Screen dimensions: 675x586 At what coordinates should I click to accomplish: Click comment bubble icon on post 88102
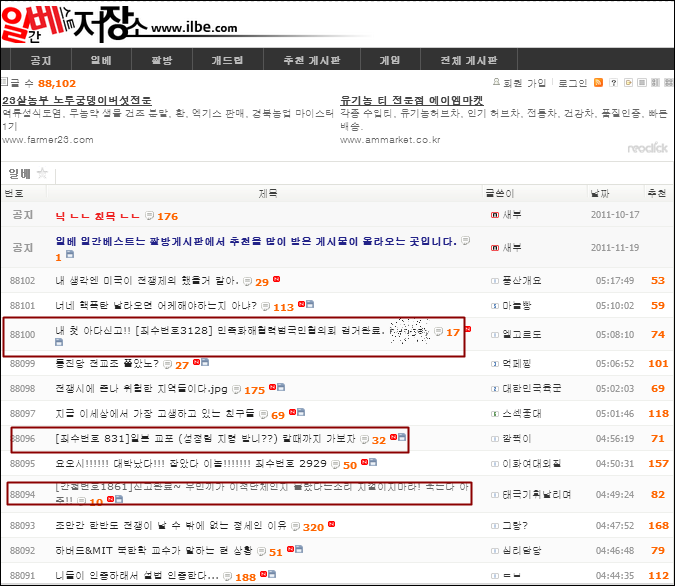click(x=247, y=282)
